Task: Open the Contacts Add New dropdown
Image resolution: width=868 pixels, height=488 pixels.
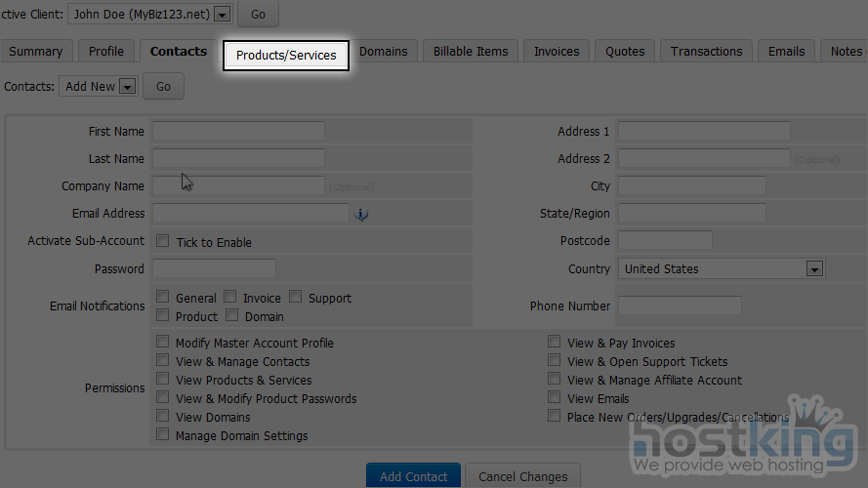Action: [127, 87]
